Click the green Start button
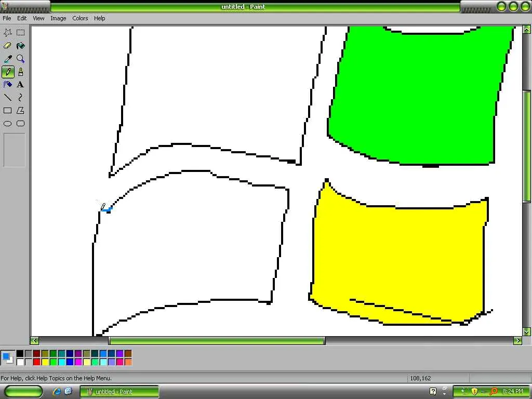The image size is (532, 399). click(24, 392)
